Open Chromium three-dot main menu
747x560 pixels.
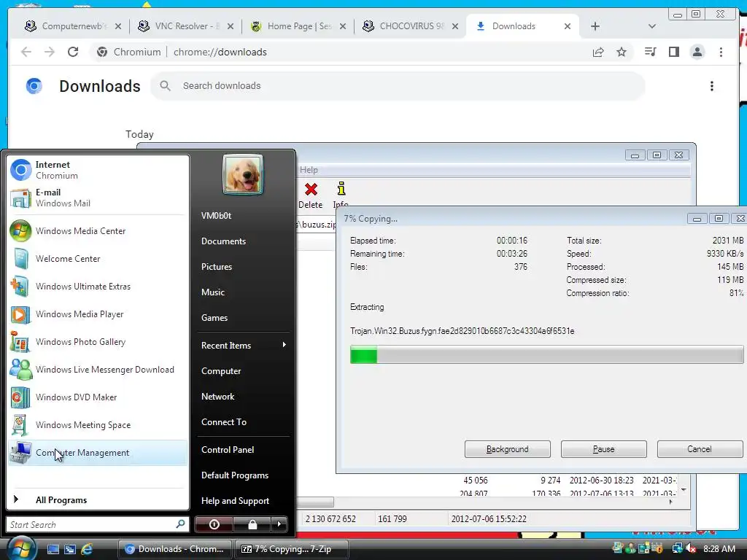point(721,52)
